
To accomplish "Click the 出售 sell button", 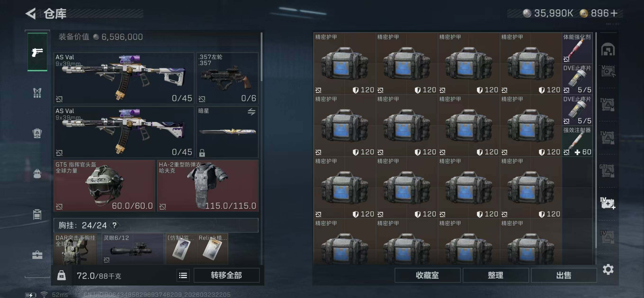I will 564,275.
